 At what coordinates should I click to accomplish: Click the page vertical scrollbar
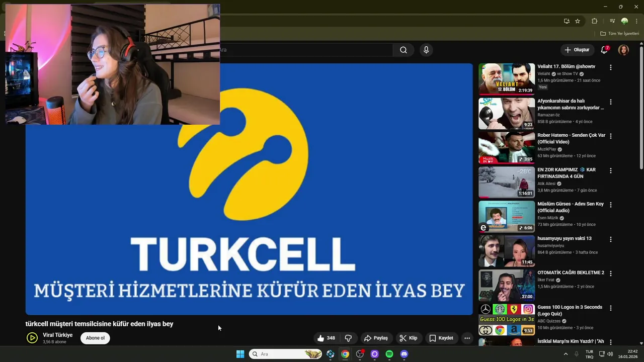click(x=641, y=108)
